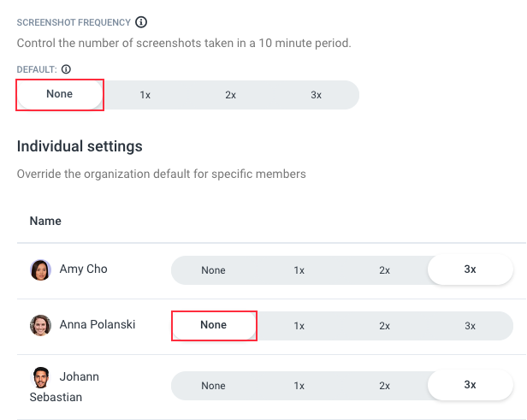Click info icon beside Screenshot Frequency heading
Viewport: 527px width, 420px height.
coord(141,22)
